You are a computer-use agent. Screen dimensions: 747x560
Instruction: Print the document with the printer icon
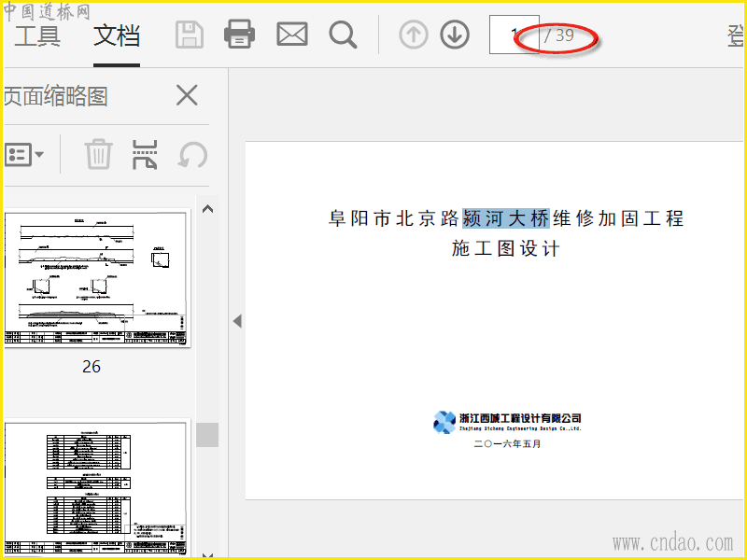pos(240,34)
